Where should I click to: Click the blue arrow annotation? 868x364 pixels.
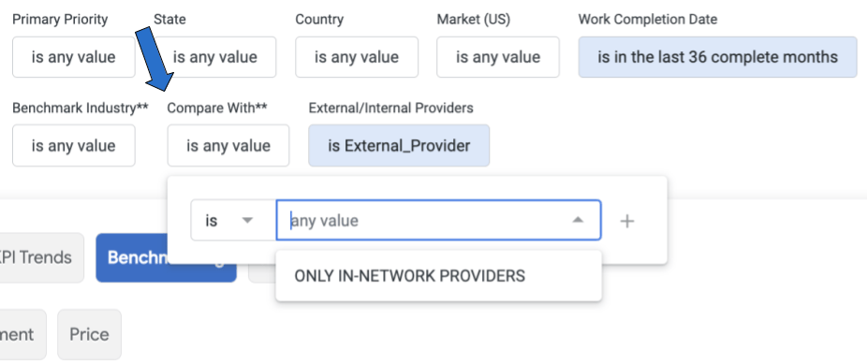[x=155, y=60]
